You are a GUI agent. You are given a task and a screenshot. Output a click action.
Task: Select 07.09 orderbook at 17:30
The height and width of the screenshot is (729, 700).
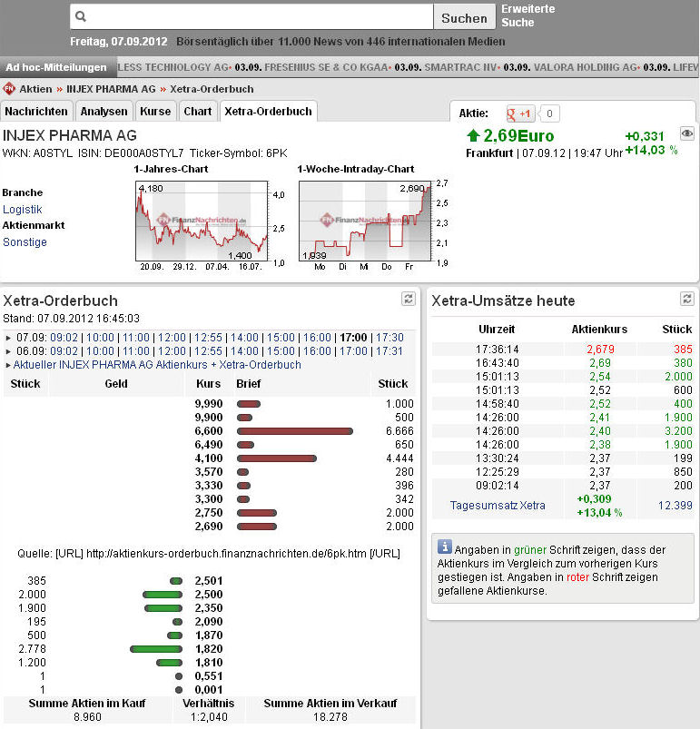coord(389,338)
